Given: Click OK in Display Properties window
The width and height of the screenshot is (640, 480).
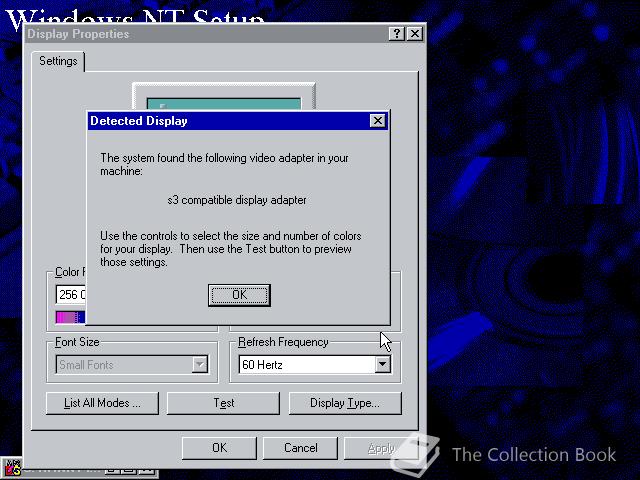Looking at the screenshot, I should coord(219,448).
